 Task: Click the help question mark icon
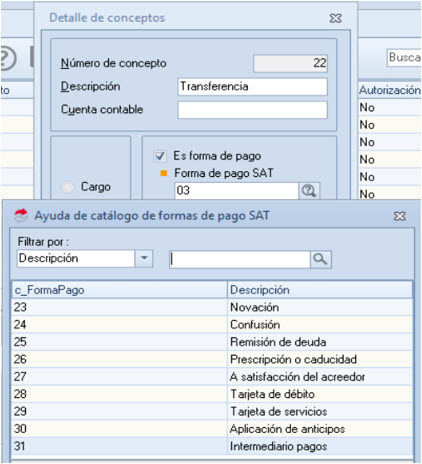[7, 58]
